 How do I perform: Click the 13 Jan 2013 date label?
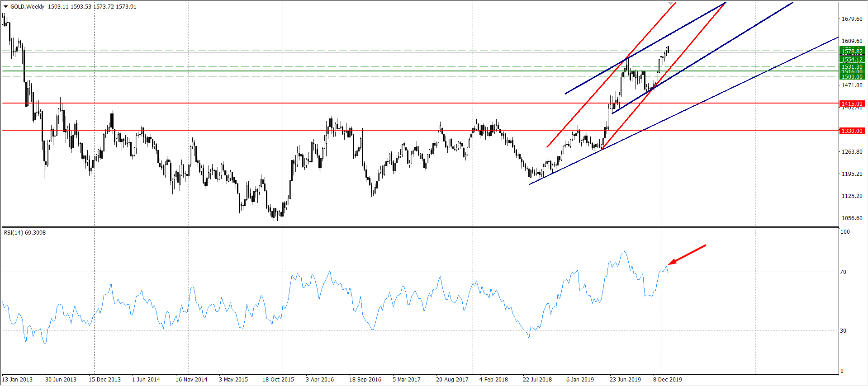(17, 379)
